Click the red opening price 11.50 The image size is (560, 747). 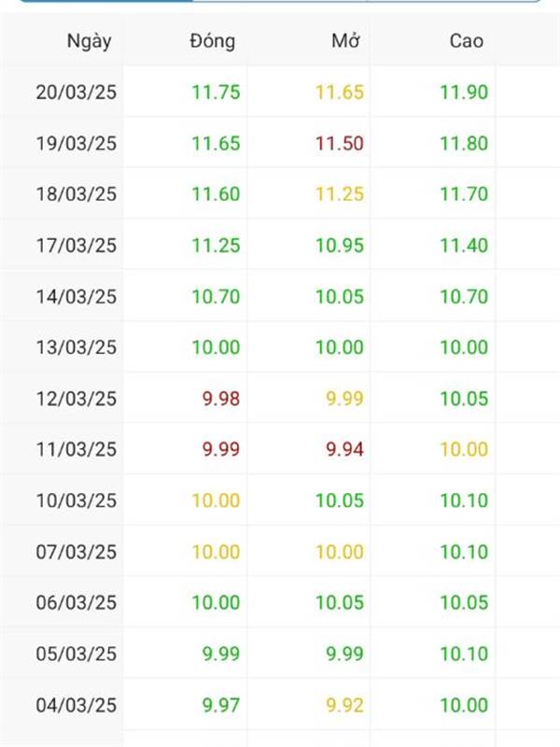(340, 144)
